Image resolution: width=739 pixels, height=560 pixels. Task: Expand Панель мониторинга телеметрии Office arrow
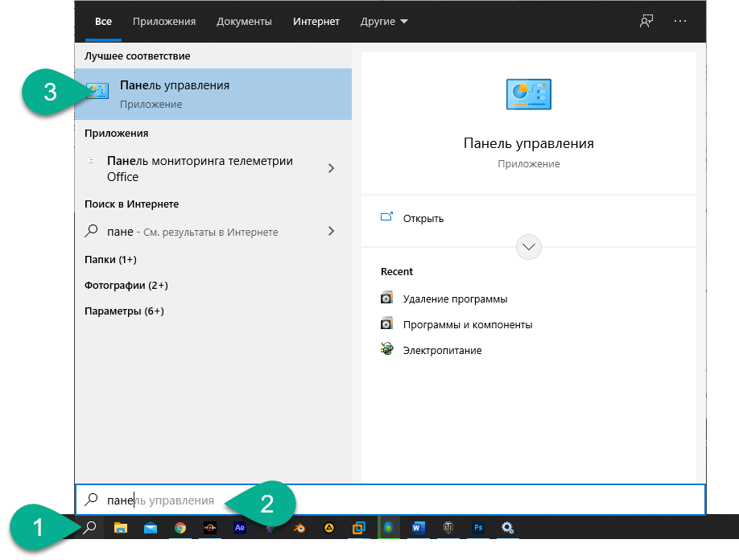[x=332, y=168]
